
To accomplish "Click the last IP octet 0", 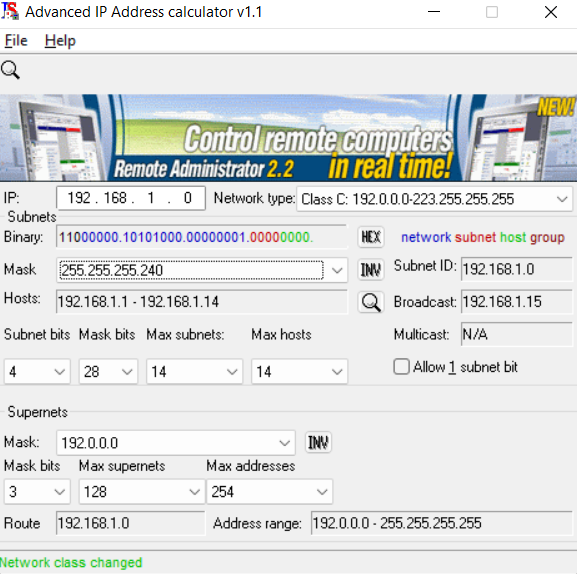I will (x=188, y=198).
